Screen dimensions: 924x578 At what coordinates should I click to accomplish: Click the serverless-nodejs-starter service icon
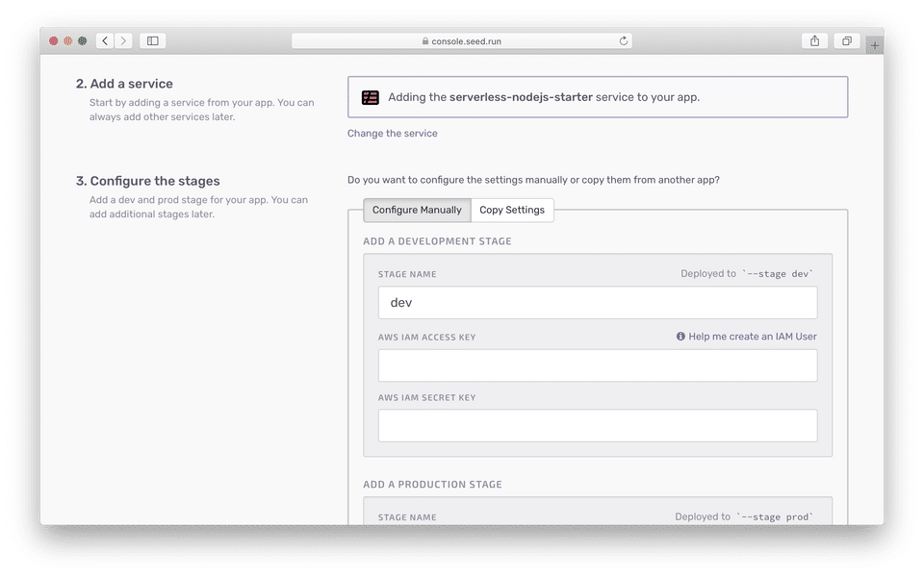[370, 97]
